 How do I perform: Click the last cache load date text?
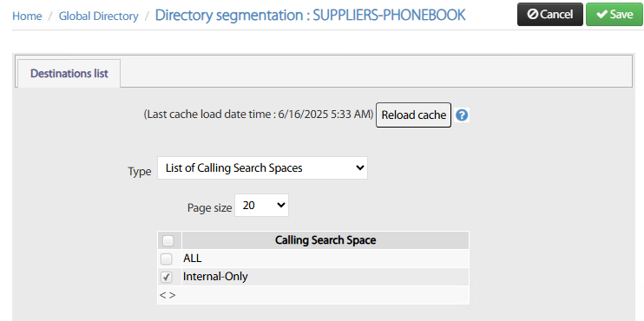259,115
